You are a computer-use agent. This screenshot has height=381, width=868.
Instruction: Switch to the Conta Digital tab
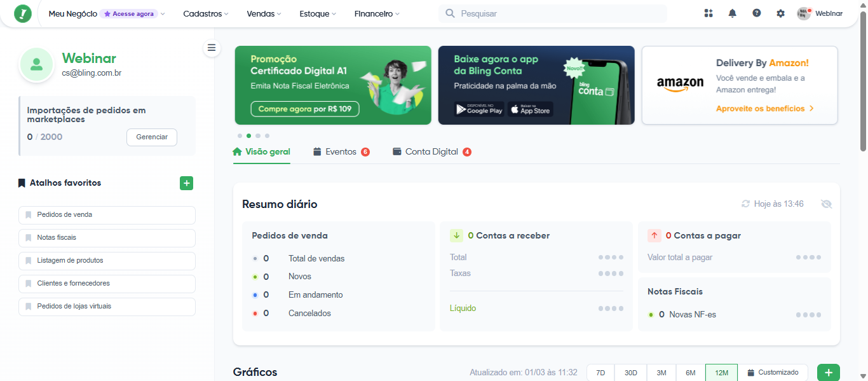[432, 152]
